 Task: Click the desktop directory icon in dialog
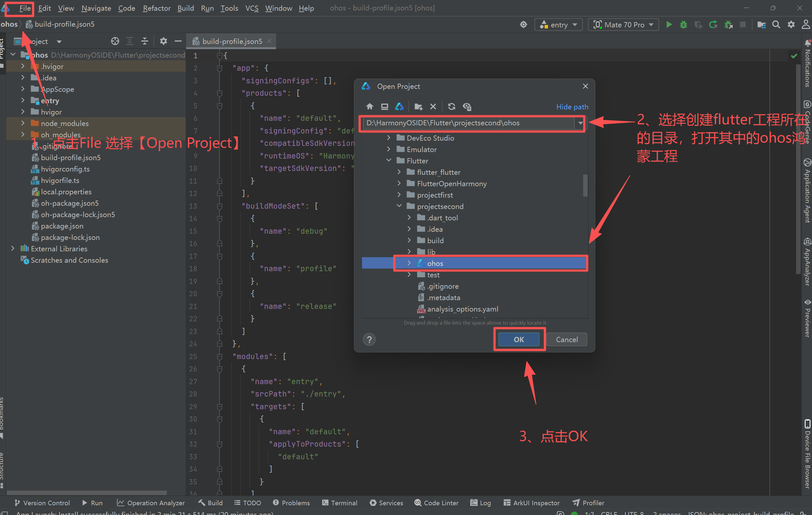384,107
